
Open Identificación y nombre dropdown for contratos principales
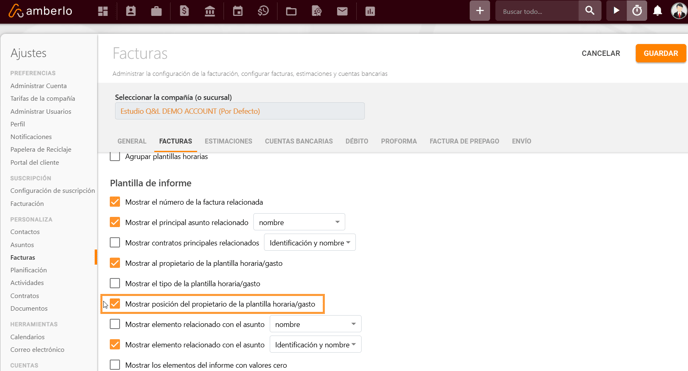click(310, 243)
